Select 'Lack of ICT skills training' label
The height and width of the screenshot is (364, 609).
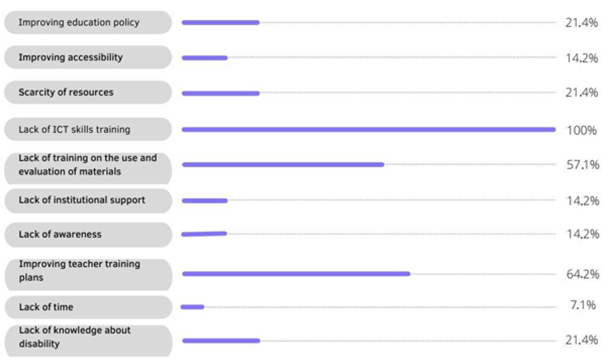click(x=74, y=130)
